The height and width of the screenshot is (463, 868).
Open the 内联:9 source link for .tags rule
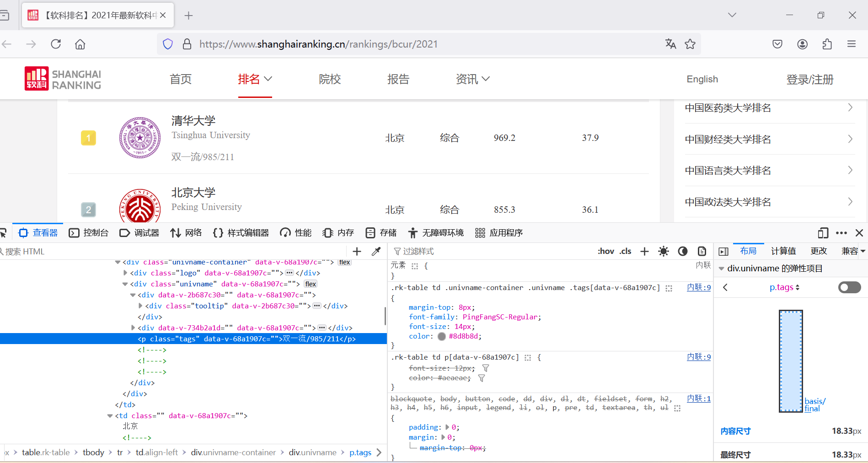(699, 287)
